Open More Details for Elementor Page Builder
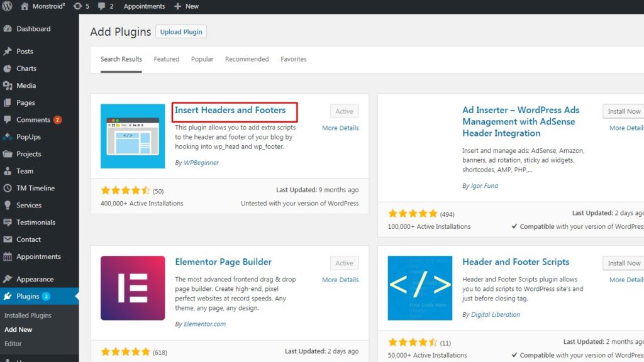 pyautogui.click(x=340, y=280)
